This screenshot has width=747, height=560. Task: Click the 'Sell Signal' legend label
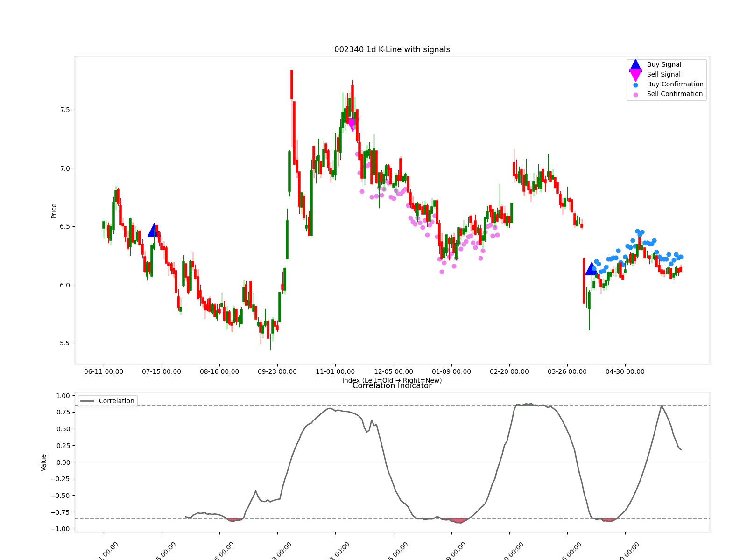[663, 74]
